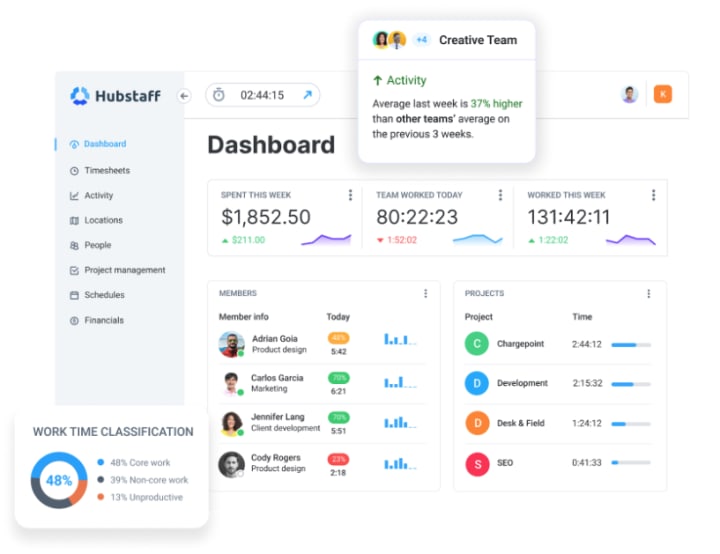Click the Chargepoint time progress bar
Screen dimensions: 720x554
631,345
